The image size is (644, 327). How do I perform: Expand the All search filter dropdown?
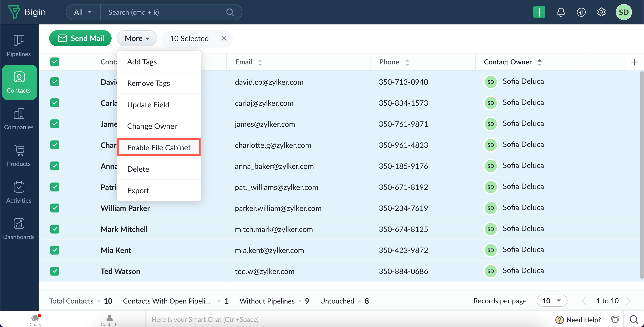83,12
